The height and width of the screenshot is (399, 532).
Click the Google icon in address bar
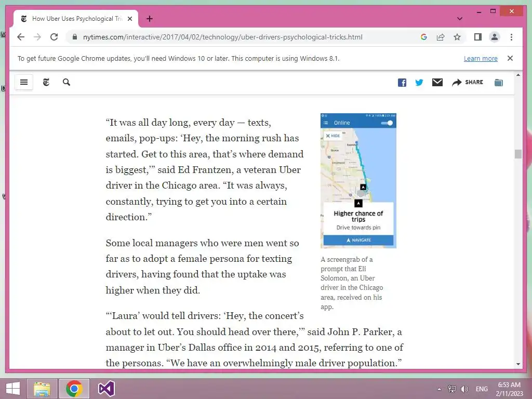[424, 37]
